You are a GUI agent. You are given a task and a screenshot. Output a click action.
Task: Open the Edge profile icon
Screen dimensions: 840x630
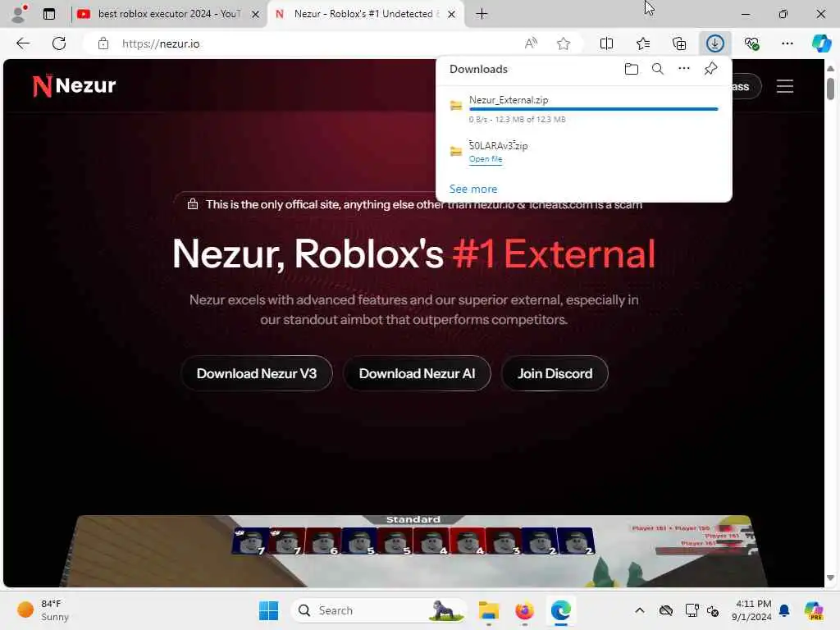(20, 14)
